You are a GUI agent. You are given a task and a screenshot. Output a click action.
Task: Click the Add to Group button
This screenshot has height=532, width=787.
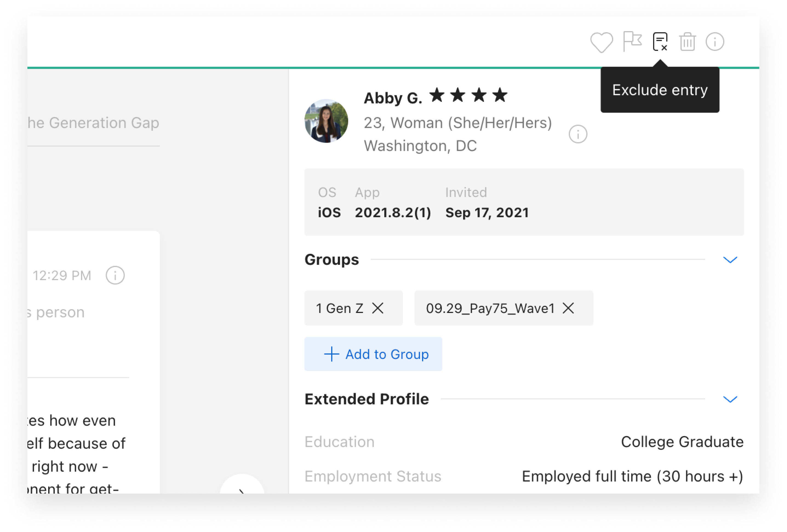(x=373, y=354)
